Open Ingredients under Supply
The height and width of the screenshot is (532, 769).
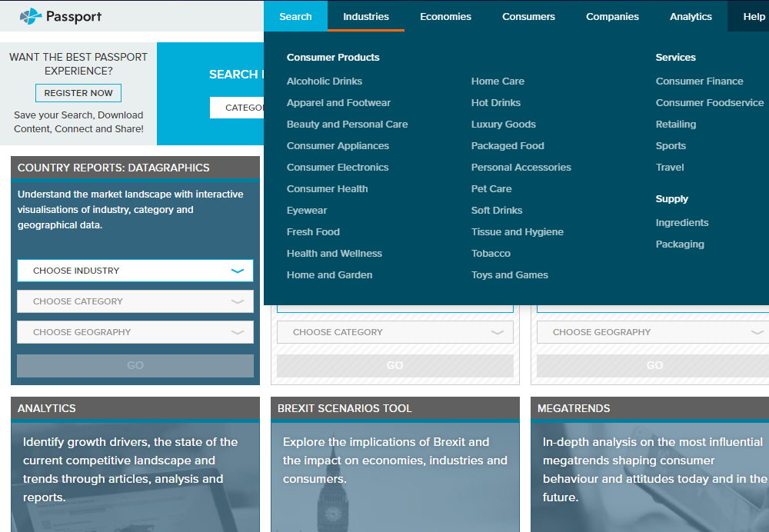pyautogui.click(x=681, y=223)
